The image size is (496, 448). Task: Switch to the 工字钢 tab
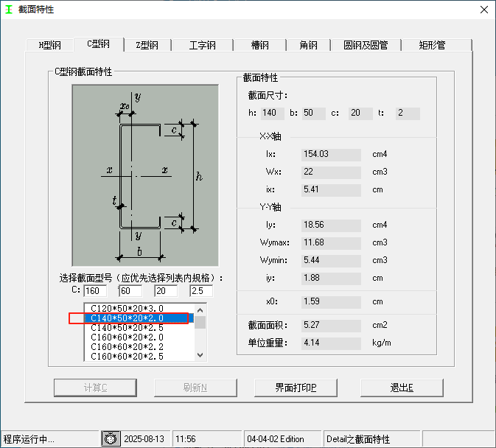(203, 45)
